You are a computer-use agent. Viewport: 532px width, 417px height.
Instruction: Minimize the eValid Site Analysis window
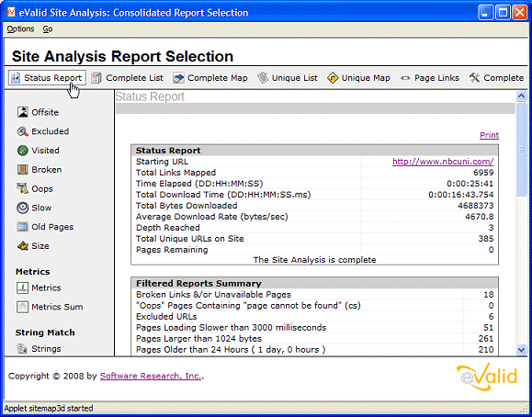pos(486,13)
